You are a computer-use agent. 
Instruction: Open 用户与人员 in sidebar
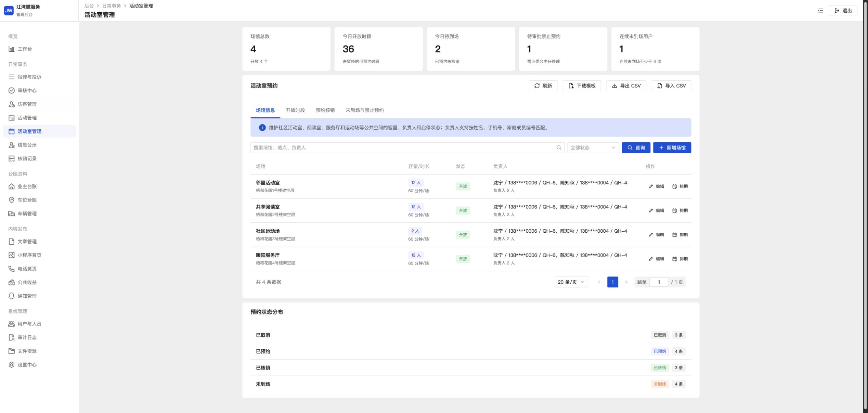pos(39,324)
